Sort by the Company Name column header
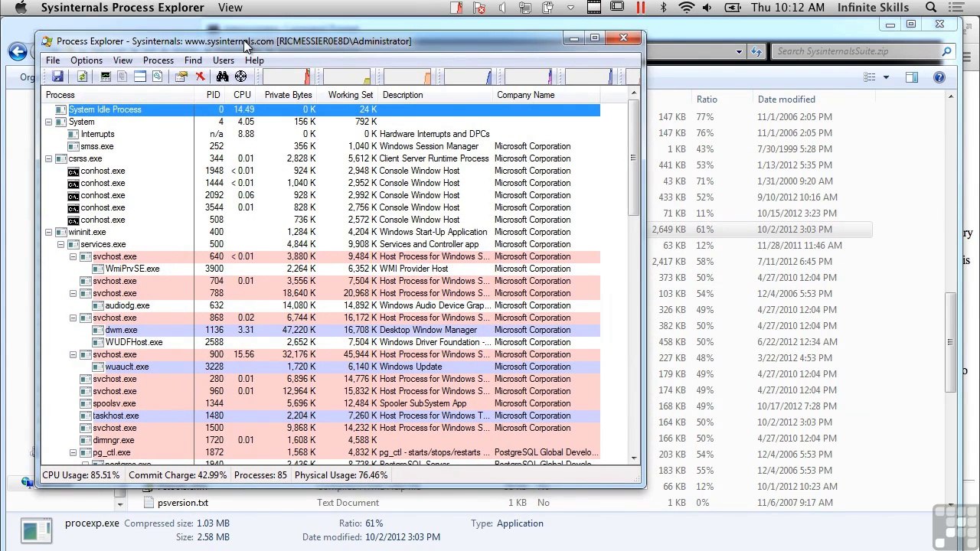Image resolution: width=980 pixels, height=551 pixels. pyautogui.click(x=547, y=95)
